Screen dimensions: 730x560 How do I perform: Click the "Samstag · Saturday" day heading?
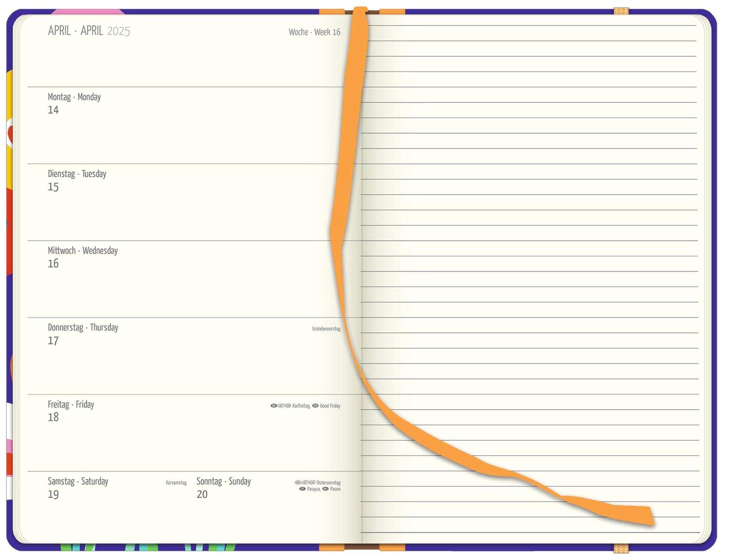pos(78,481)
